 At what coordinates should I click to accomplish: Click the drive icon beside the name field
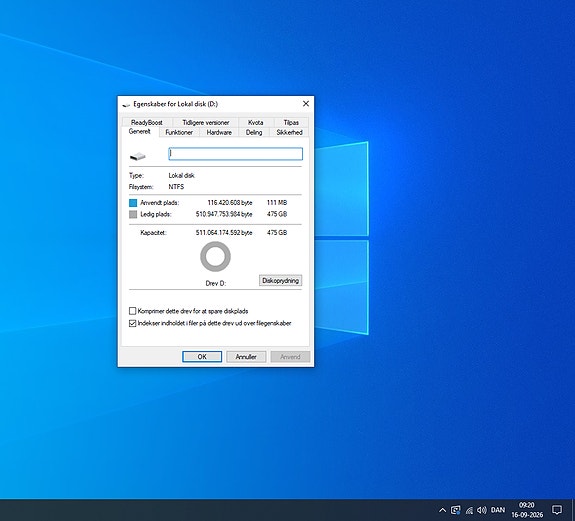(138, 156)
